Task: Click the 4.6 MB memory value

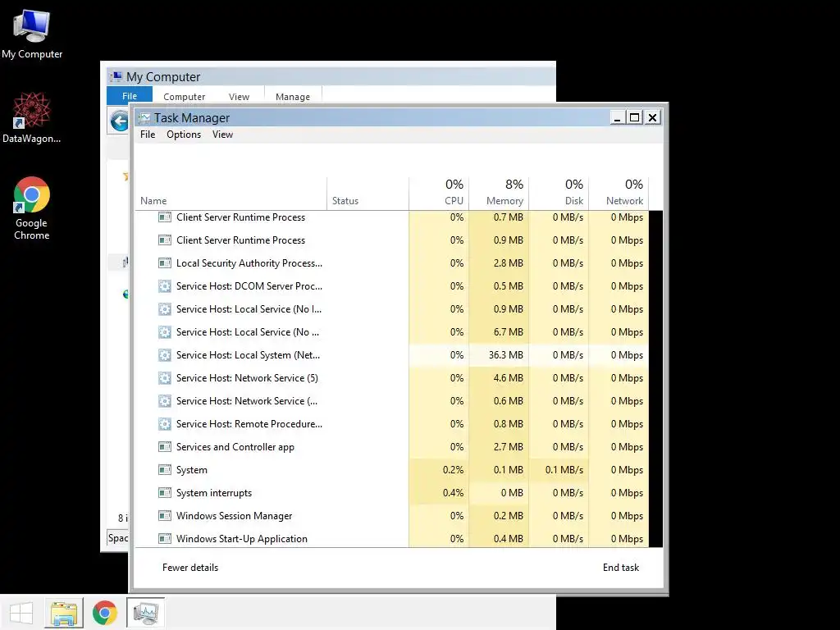Action: coord(508,378)
